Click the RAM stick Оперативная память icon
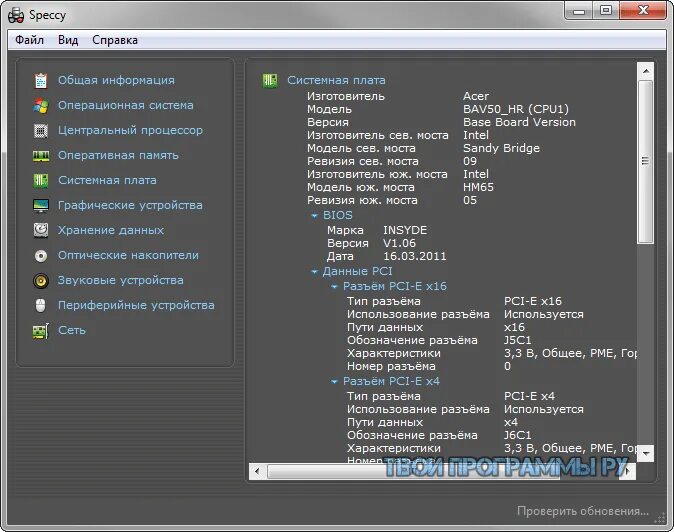Viewport: 674px width, 532px height. pyautogui.click(x=41, y=156)
